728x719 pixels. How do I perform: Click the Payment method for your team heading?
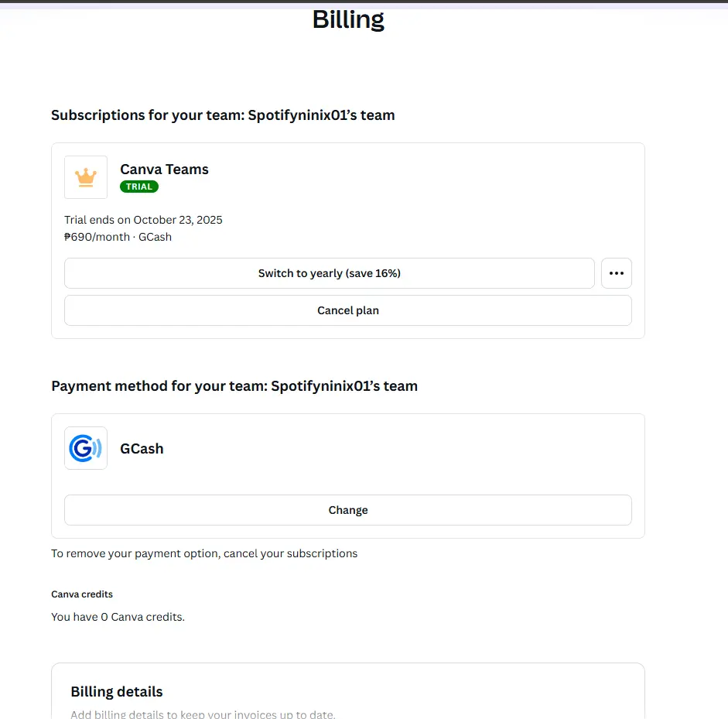pos(234,386)
